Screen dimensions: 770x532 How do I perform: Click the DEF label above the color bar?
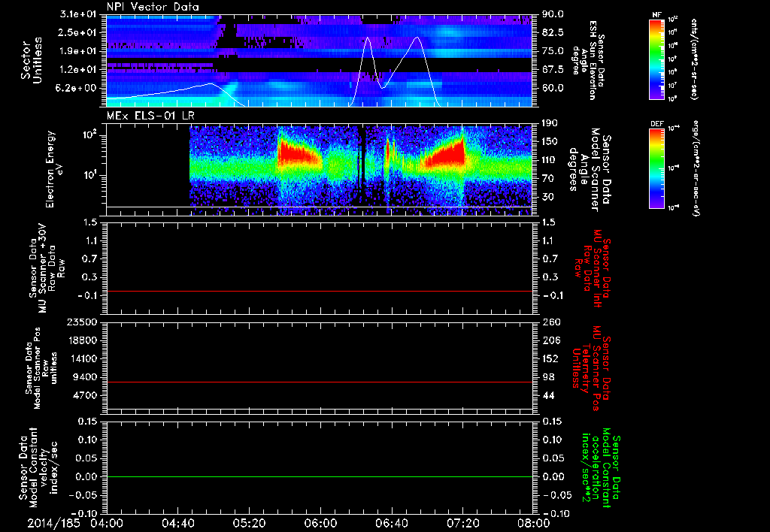click(656, 124)
